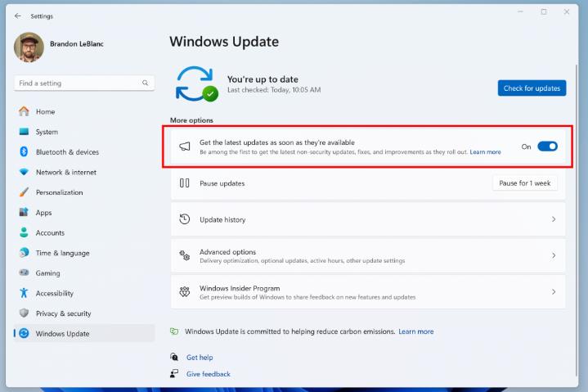Click the Update history clock icon
Image resolution: width=588 pixels, height=392 pixels.
point(185,219)
